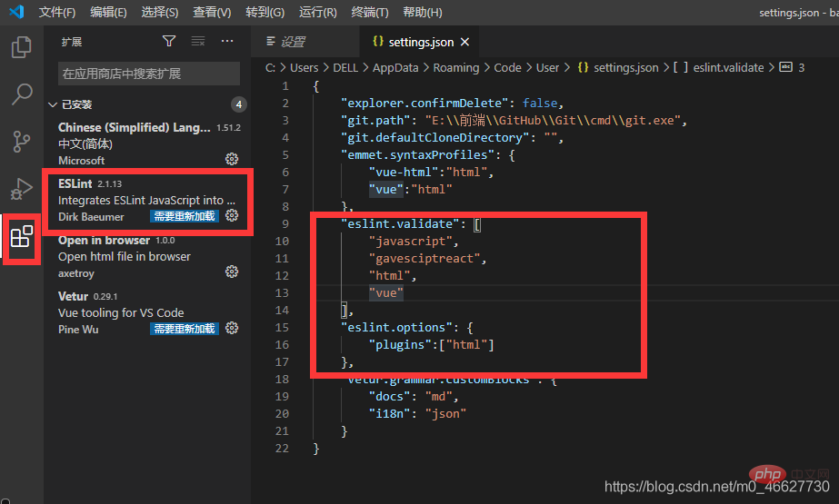The image size is (839, 504).
Task: Click Code in the breadcrumb path
Action: pos(507,68)
